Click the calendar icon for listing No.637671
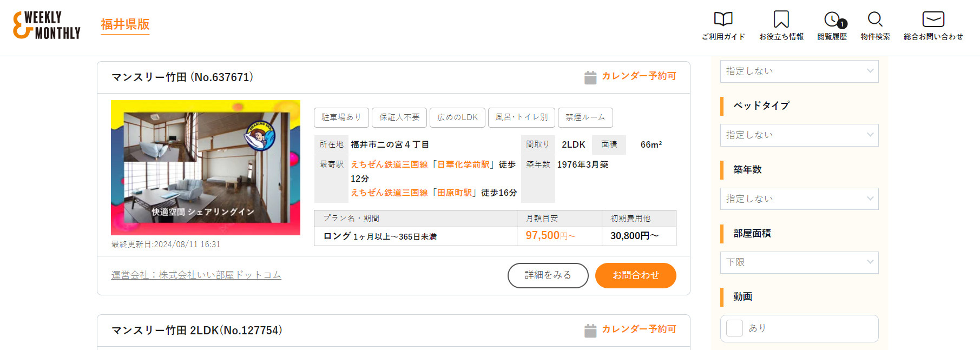The height and width of the screenshot is (350, 980). pos(590,77)
